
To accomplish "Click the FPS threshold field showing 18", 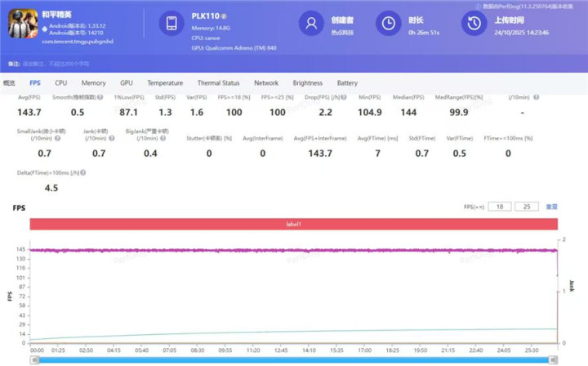I will (x=500, y=207).
